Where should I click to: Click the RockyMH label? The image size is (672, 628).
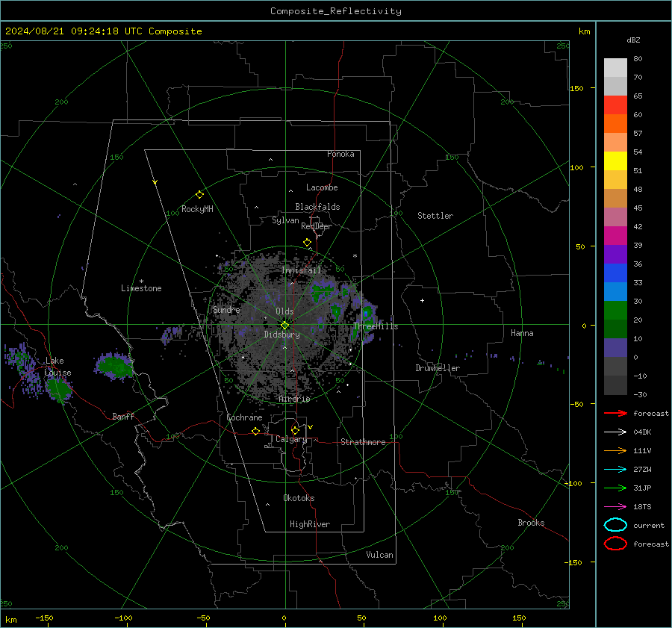pyautogui.click(x=197, y=209)
